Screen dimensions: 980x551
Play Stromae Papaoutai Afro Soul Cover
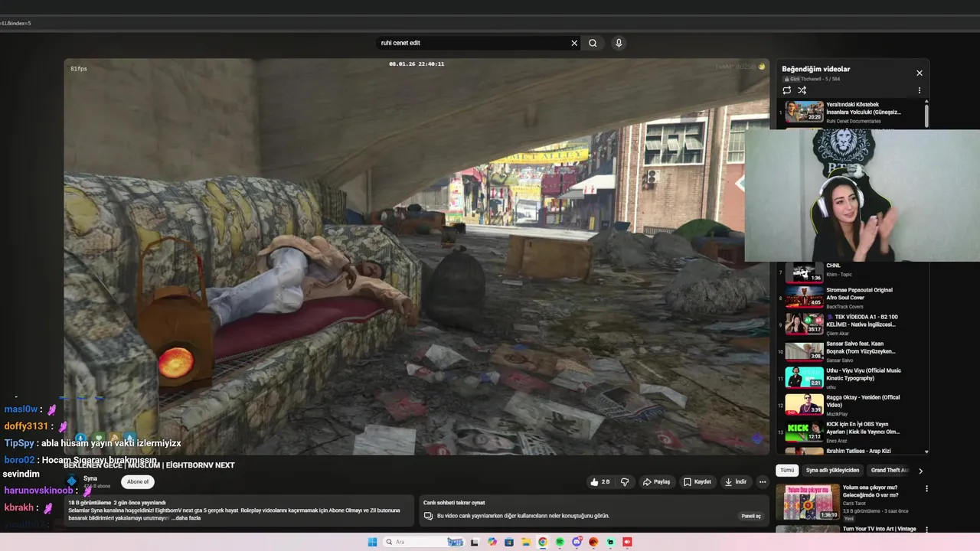850,298
